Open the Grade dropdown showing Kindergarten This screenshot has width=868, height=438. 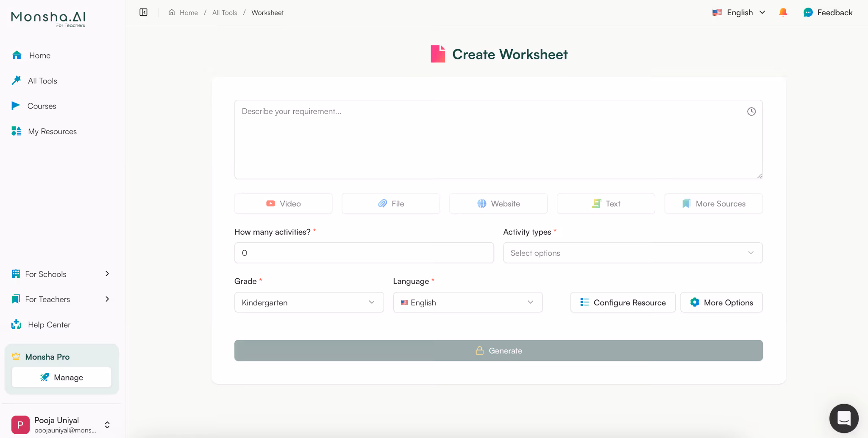tap(309, 302)
